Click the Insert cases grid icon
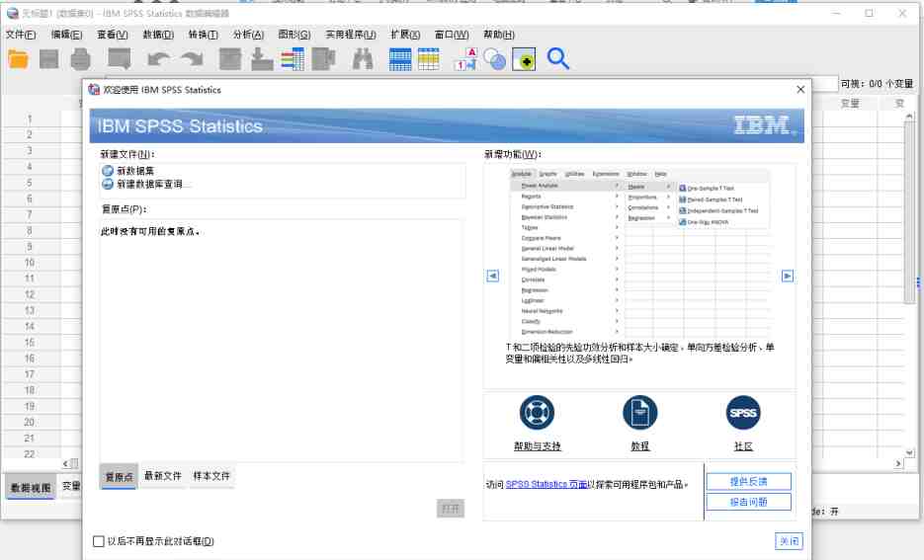The height and width of the screenshot is (560, 924). pyautogui.click(x=400, y=59)
